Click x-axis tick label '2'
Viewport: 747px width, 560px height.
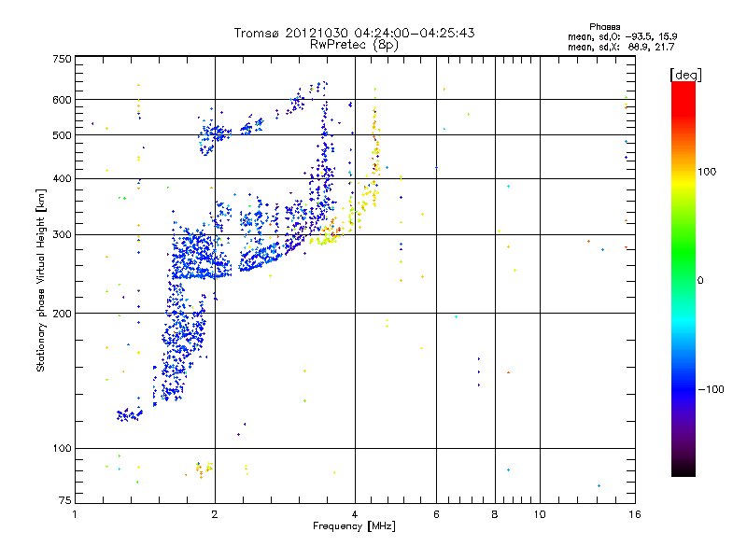pos(215,514)
